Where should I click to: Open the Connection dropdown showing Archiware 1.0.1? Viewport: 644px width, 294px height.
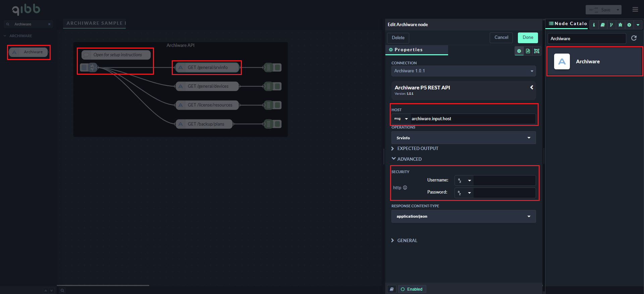(x=463, y=71)
